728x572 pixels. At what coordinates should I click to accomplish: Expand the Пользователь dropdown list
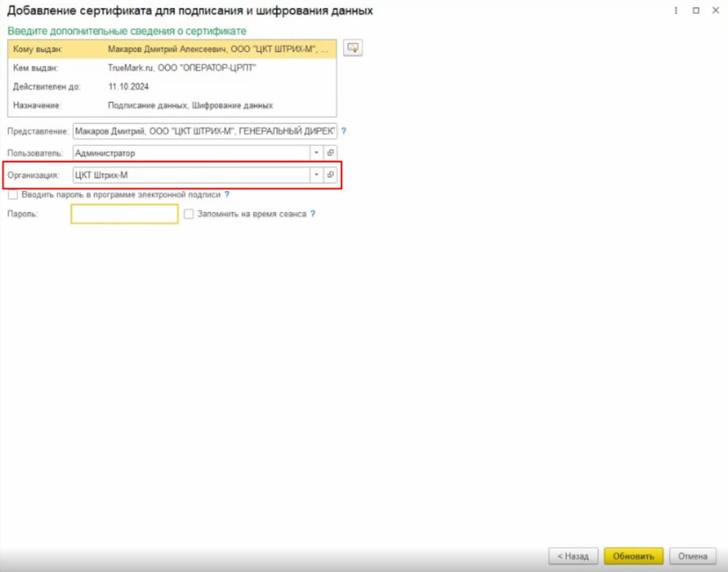pyautogui.click(x=316, y=153)
